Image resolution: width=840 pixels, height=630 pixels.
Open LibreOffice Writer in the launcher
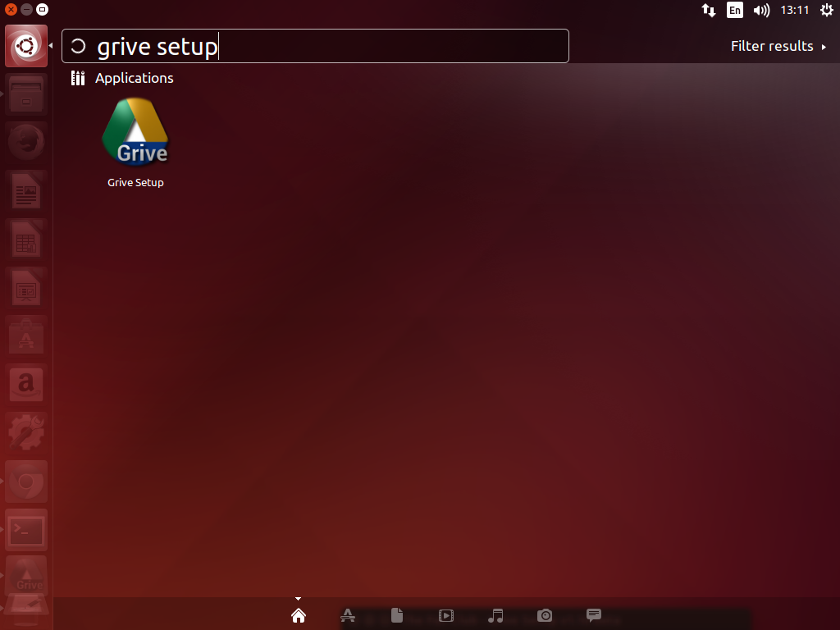[26, 190]
